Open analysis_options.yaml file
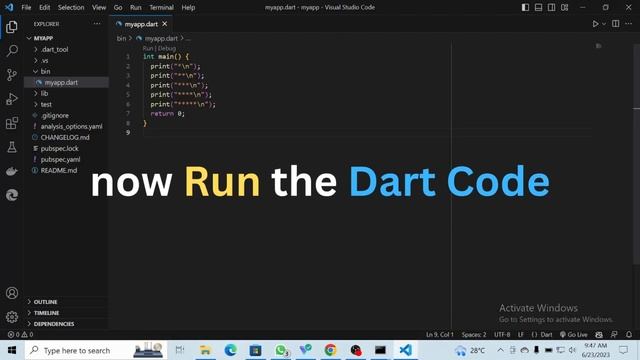Image resolution: width=640 pixels, height=360 pixels. [66, 127]
